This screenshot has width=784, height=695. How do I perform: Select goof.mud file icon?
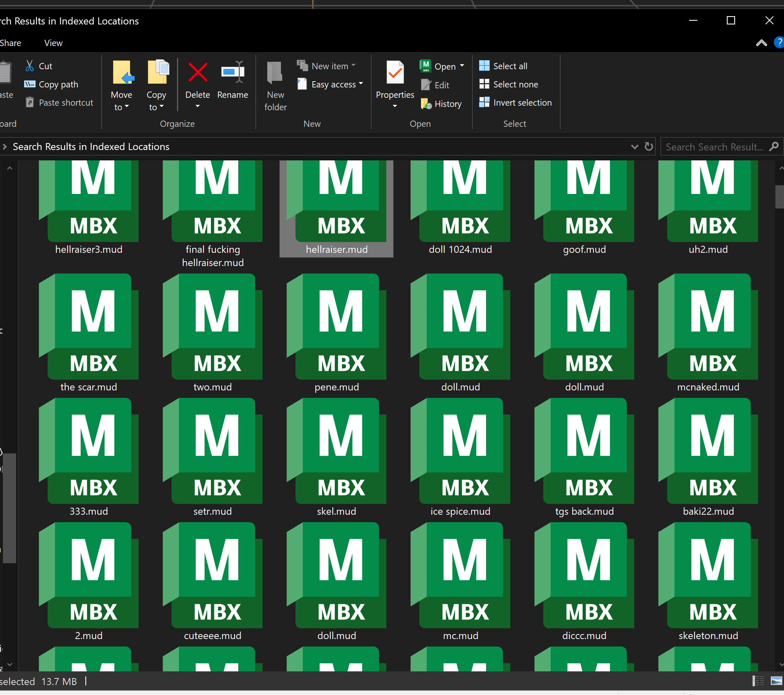[584, 201]
